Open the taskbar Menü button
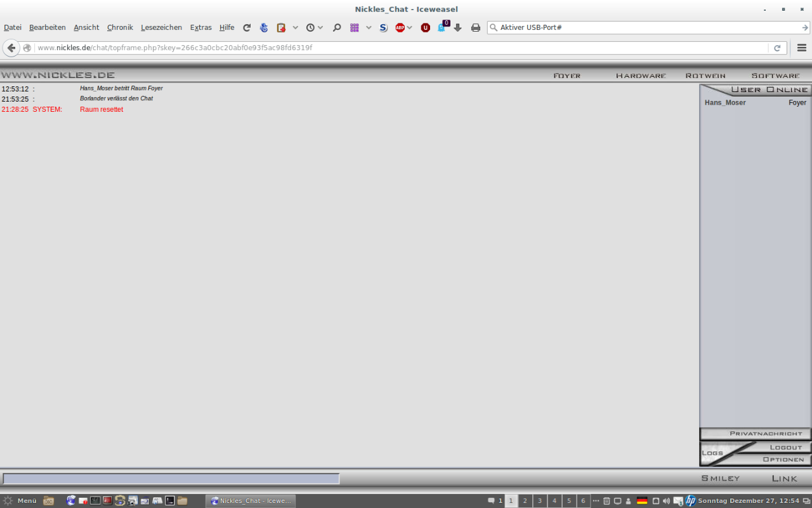Screen dimensions: 812x508 (x=20, y=500)
